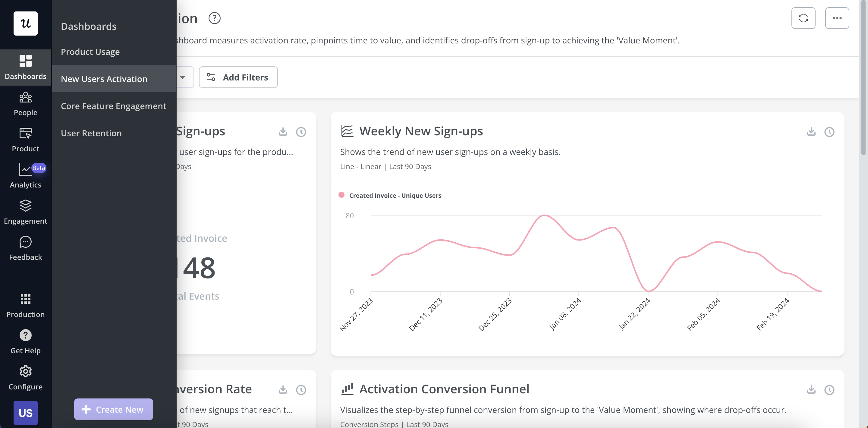Open Configure settings from the sidebar

tap(25, 377)
